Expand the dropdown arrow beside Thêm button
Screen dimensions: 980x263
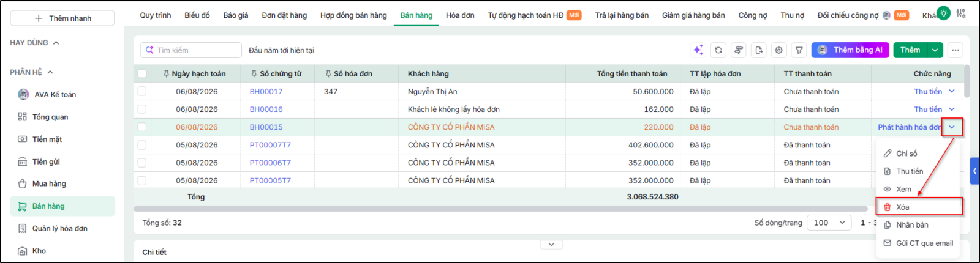click(935, 50)
